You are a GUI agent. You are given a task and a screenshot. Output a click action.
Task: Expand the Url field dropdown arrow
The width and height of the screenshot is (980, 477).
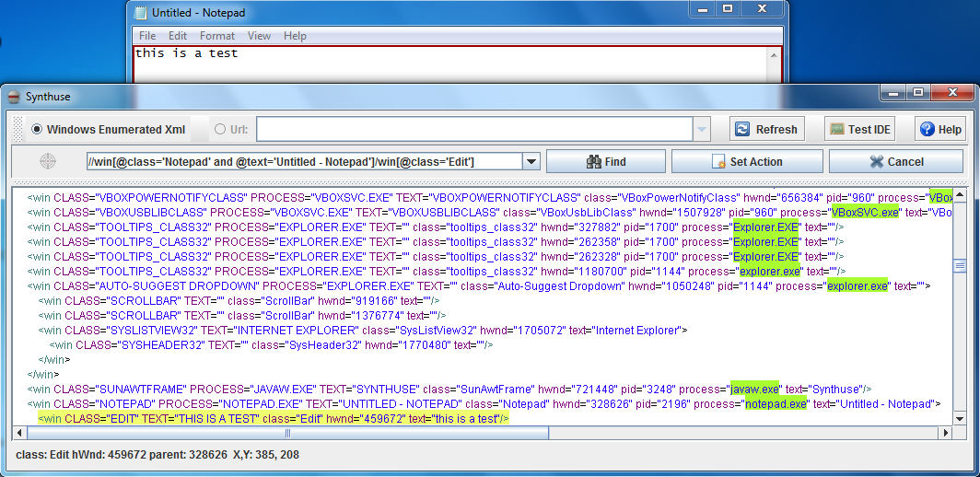702,130
